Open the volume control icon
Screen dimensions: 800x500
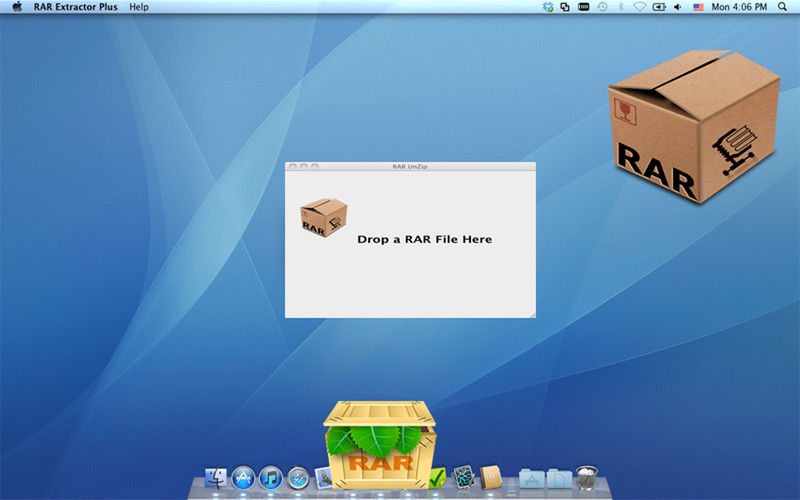click(x=678, y=7)
